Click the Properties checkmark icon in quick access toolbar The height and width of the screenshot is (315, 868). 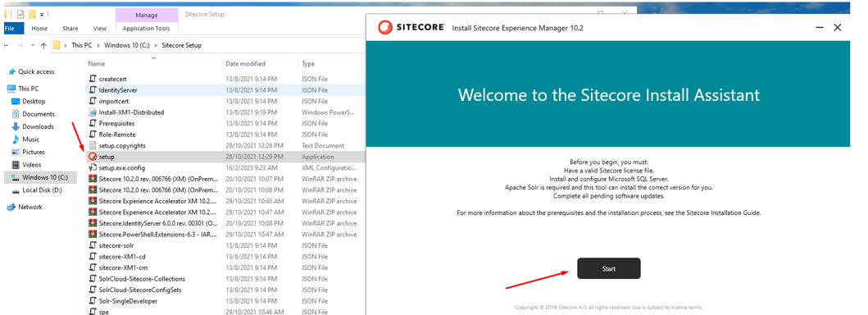20,14
